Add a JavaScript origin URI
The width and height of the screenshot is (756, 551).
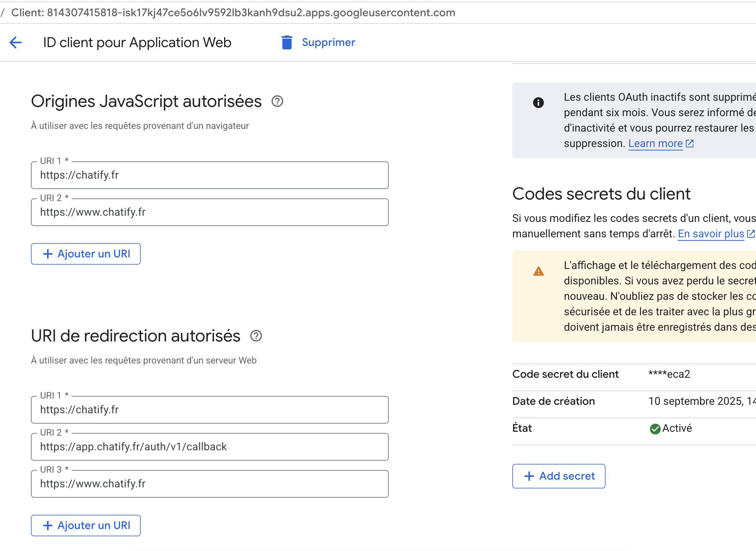[86, 254]
